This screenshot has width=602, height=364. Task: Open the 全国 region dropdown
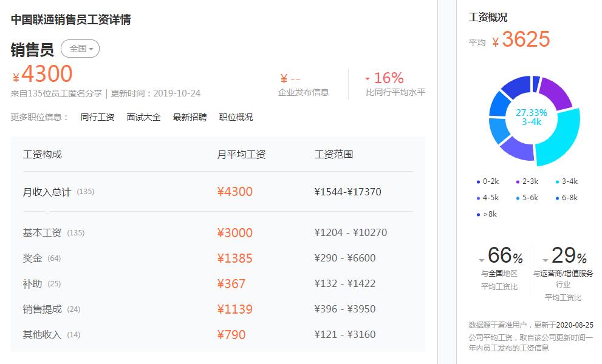(79, 49)
